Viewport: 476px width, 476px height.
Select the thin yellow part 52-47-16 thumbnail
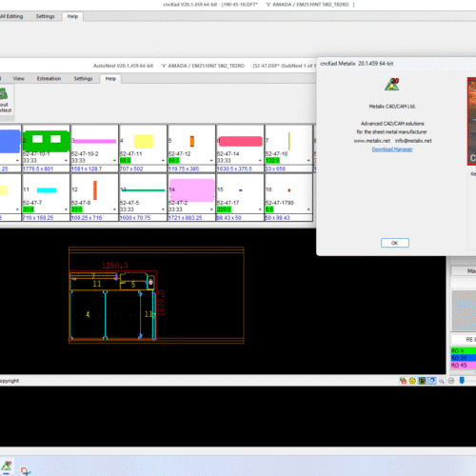(x=289, y=141)
